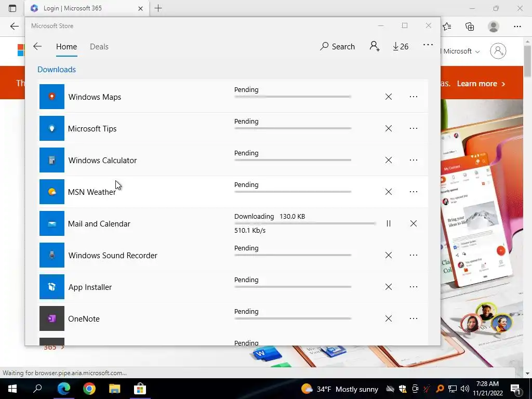532x399 pixels.
Task: Click the App Installer app icon
Action: [52, 287]
